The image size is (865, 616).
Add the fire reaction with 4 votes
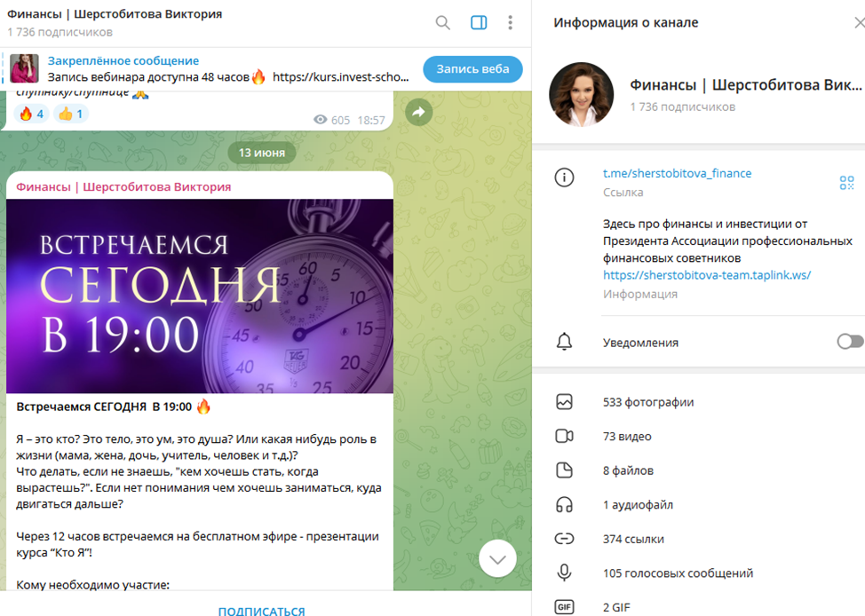click(x=31, y=115)
